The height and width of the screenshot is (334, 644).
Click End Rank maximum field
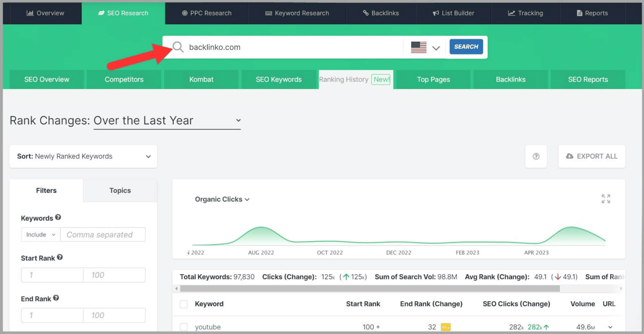pyautogui.click(x=114, y=315)
